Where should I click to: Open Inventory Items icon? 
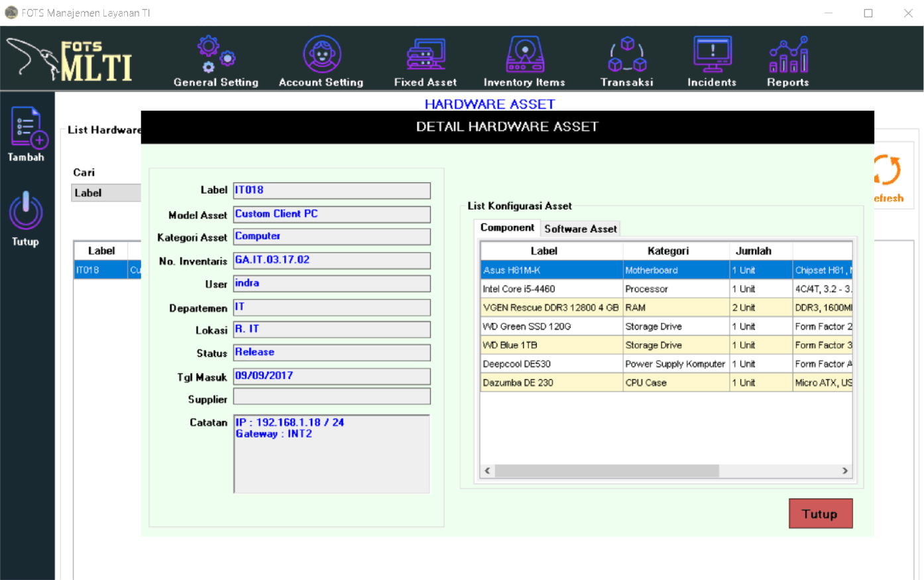[x=524, y=54]
